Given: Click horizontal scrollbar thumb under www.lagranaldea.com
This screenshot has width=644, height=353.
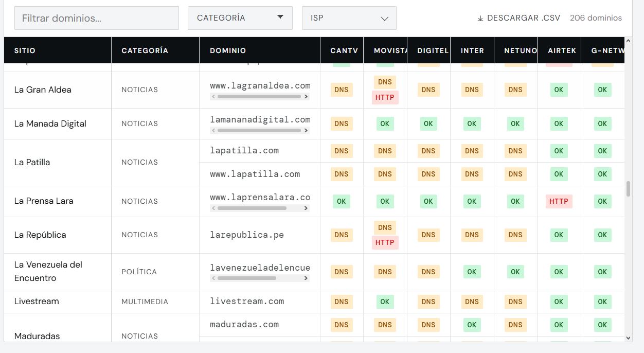Looking at the screenshot, I should tap(259, 96).
